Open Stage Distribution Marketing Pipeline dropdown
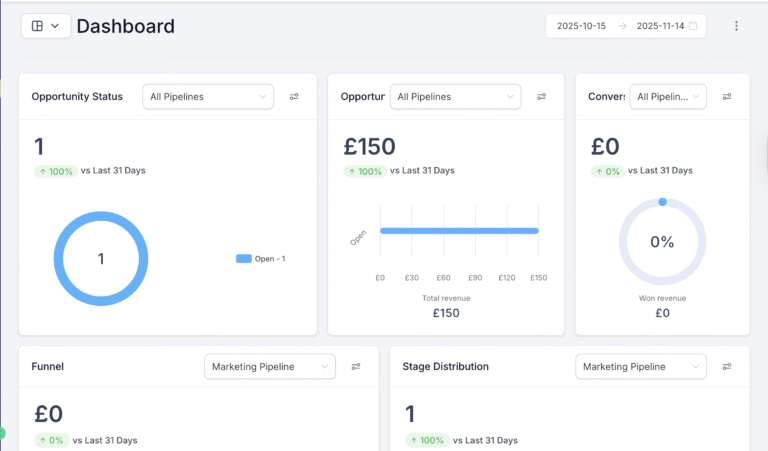The height and width of the screenshot is (451, 768). point(641,367)
